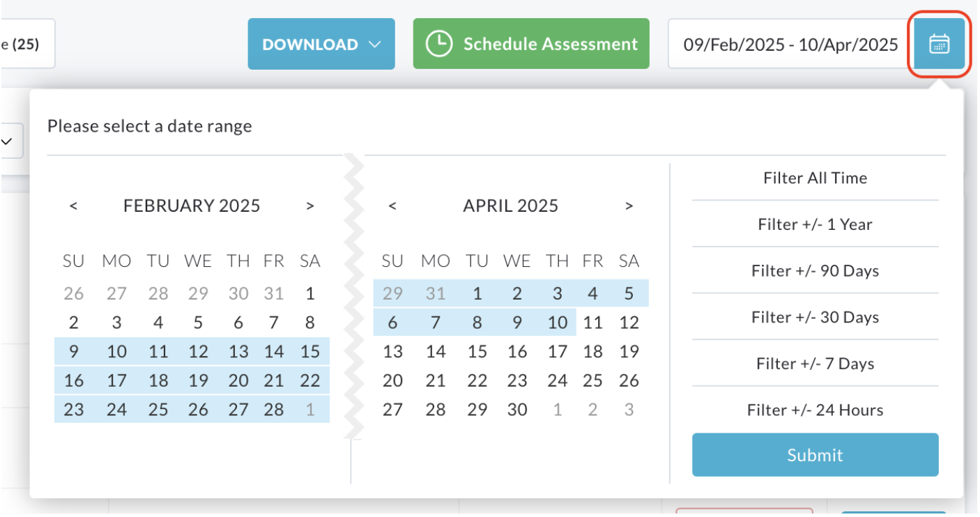980x517 pixels.
Task: Advance to next month after April 2025
Action: 629,206
